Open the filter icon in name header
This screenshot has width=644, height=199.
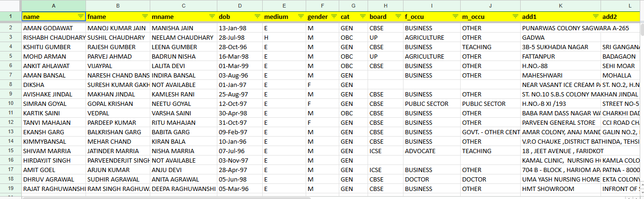80,17
